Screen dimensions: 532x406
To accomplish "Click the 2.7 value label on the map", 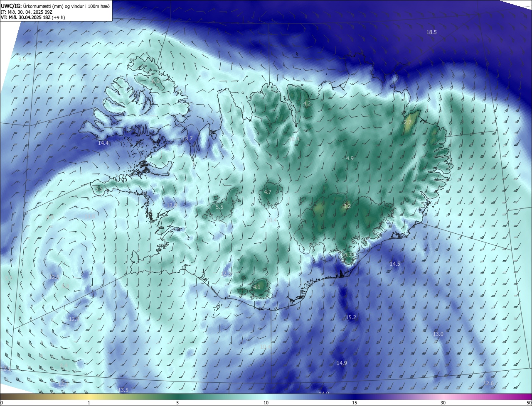I will tap(407, 122).
